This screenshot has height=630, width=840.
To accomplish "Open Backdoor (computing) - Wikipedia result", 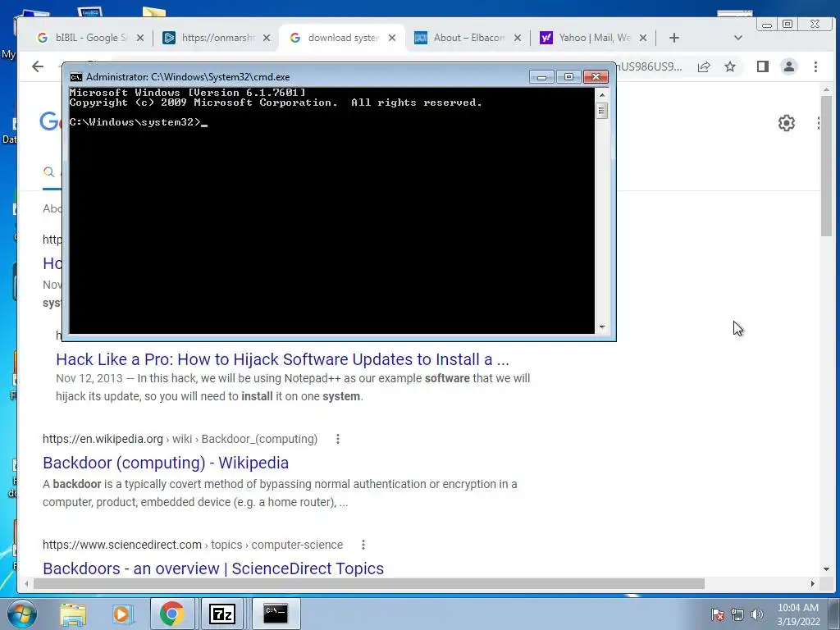I will point(166,463).
